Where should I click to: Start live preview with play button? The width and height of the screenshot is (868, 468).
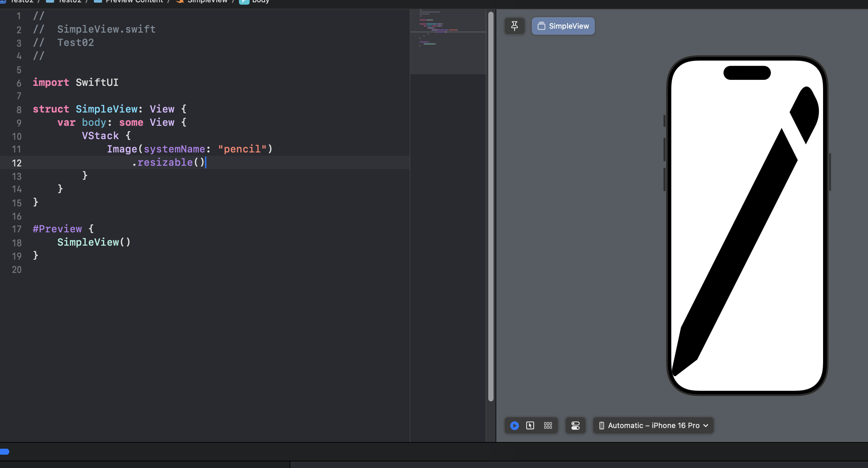514,425
